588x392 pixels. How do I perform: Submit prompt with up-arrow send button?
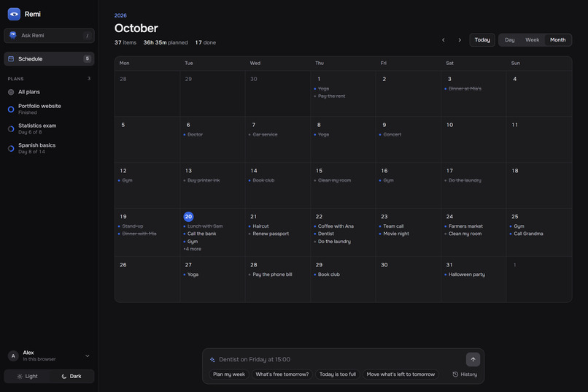(473, 359)
